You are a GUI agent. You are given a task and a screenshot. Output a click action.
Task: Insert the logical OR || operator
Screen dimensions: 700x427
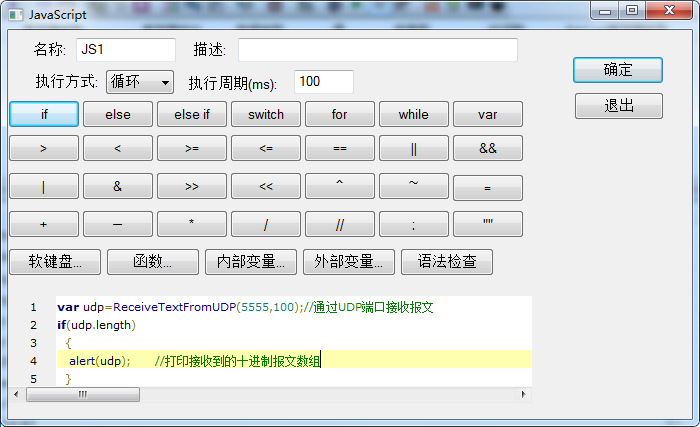pyautogui.click(x=414, y=148)
